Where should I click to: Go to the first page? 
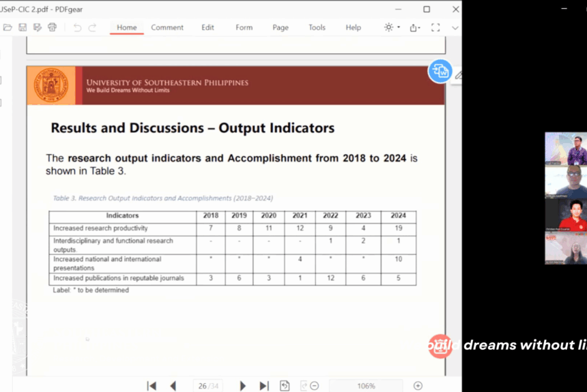point(152,386)
